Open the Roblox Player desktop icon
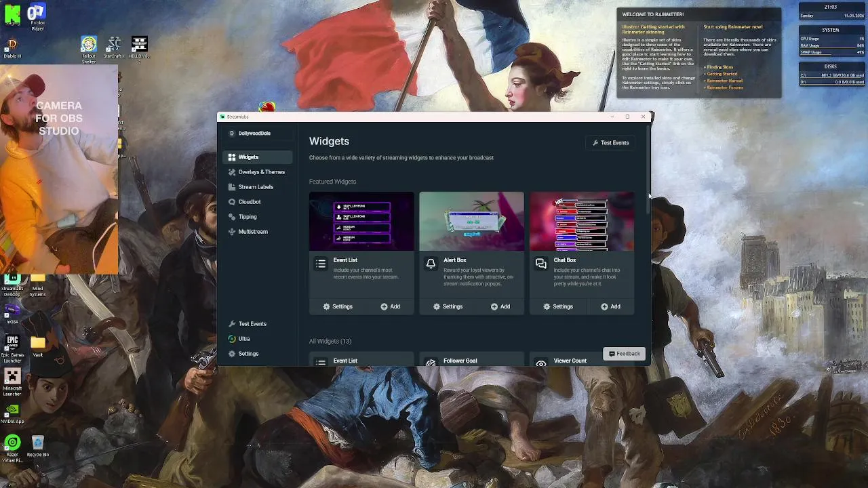Viewport: 868px width, 488px height. pos(37,17)
